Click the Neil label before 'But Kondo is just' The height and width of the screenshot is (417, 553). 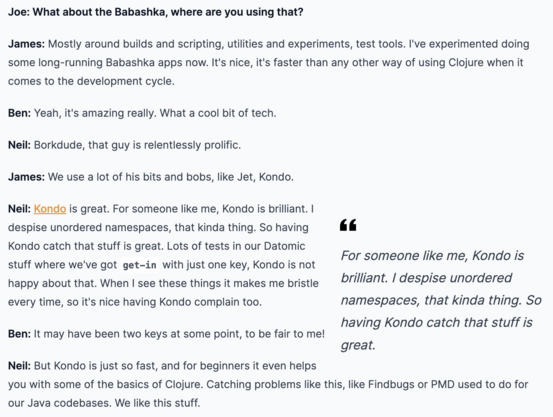pos(19,366)
